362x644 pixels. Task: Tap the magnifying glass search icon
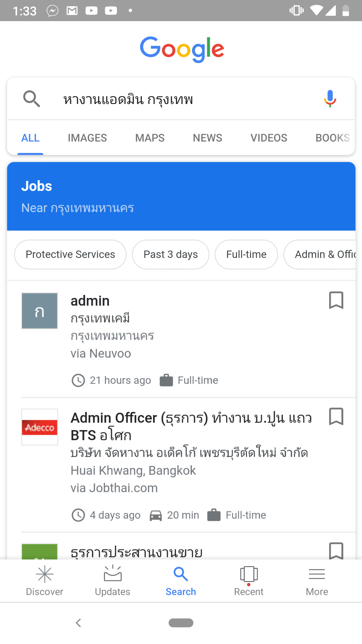pyautogui.click(x=32, y=99)
